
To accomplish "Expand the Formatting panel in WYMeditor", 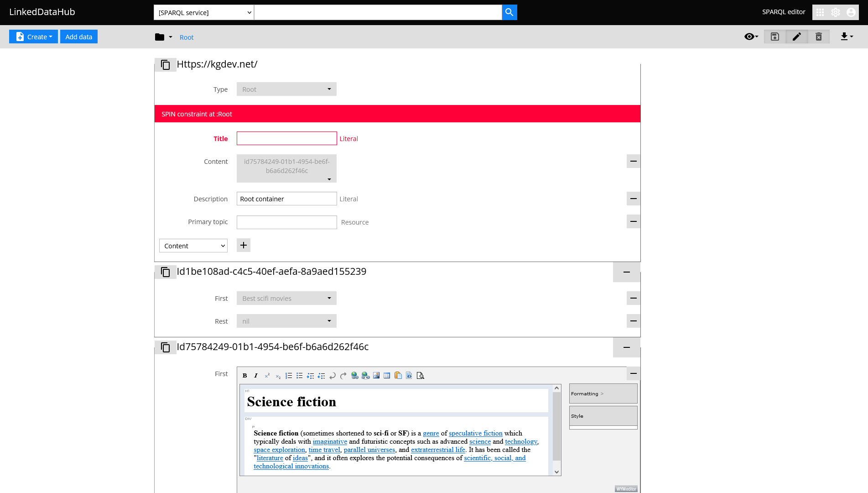I will (603, 393).
